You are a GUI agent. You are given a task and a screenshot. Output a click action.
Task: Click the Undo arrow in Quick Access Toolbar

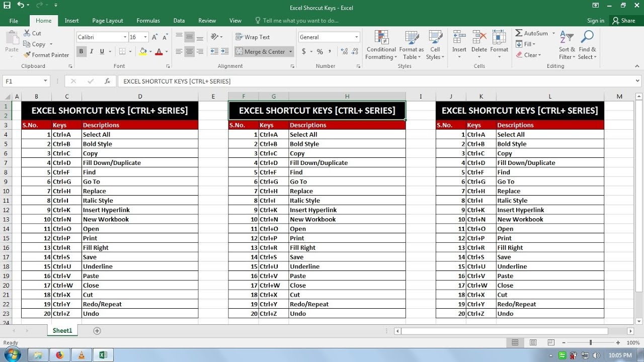(x=21, y=6)
